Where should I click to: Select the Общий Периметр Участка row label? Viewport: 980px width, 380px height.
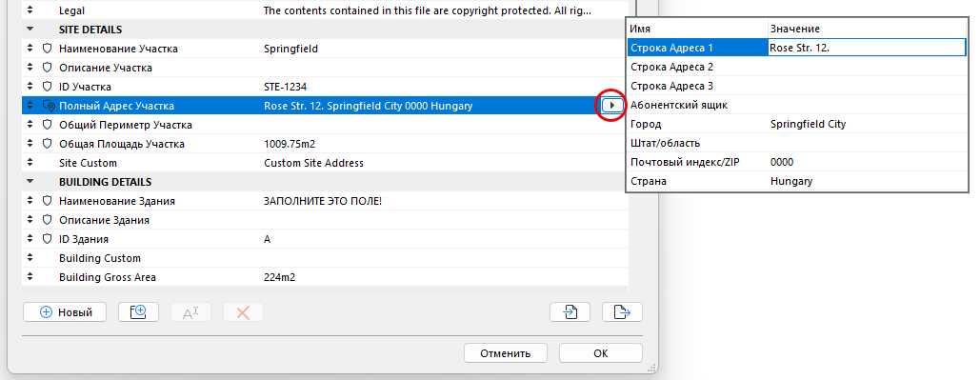coord(126,125)
